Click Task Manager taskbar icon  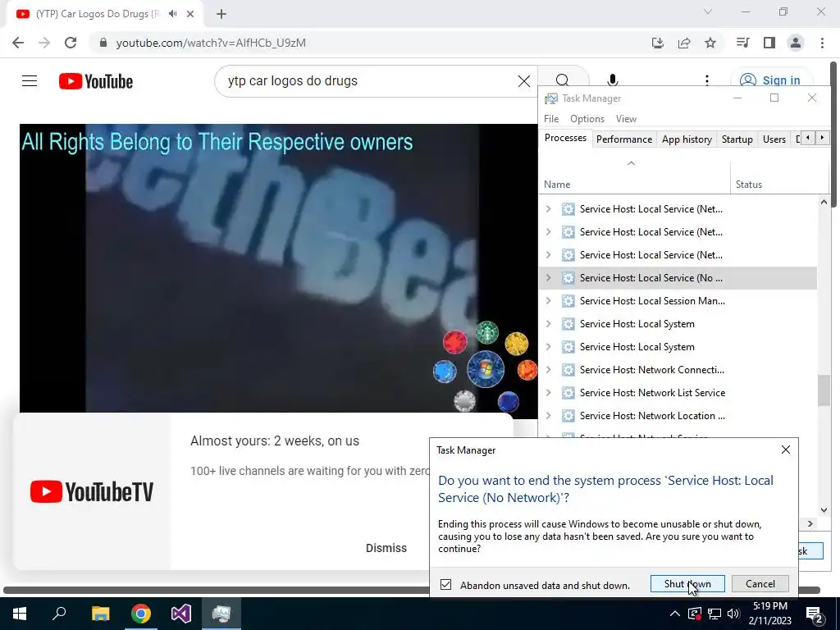pos(221,614)
